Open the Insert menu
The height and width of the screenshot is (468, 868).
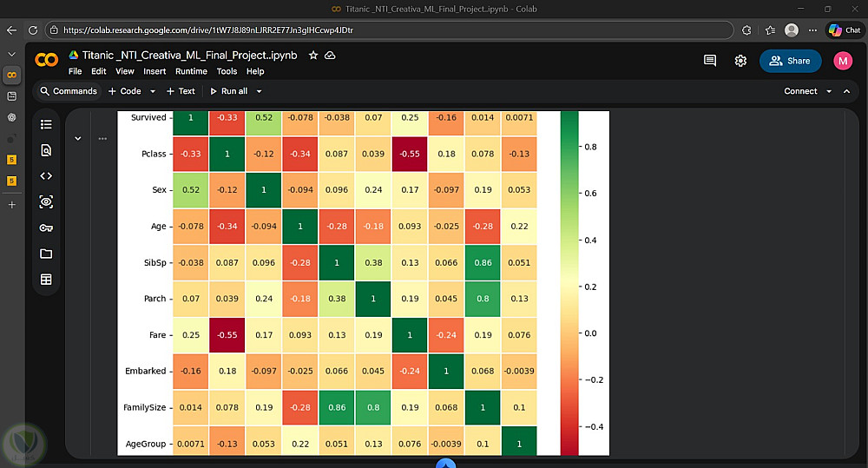(155, 71)
